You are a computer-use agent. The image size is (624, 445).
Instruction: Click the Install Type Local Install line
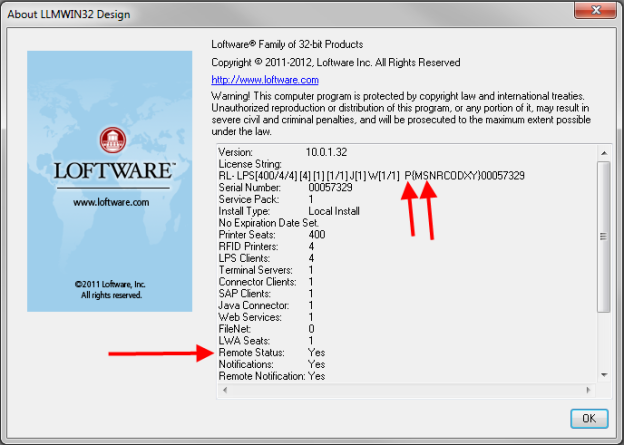[x=289, y=211]
